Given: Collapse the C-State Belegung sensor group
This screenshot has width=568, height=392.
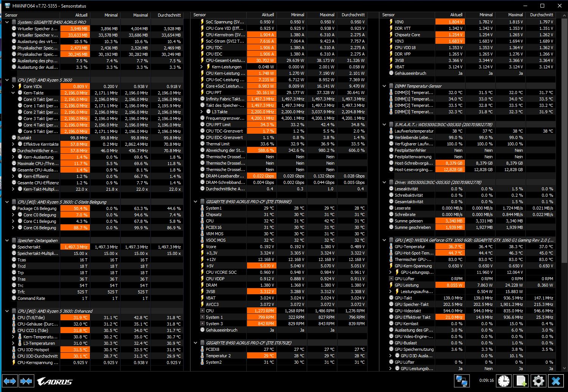Looking at the screenshot, I should 7,202.
